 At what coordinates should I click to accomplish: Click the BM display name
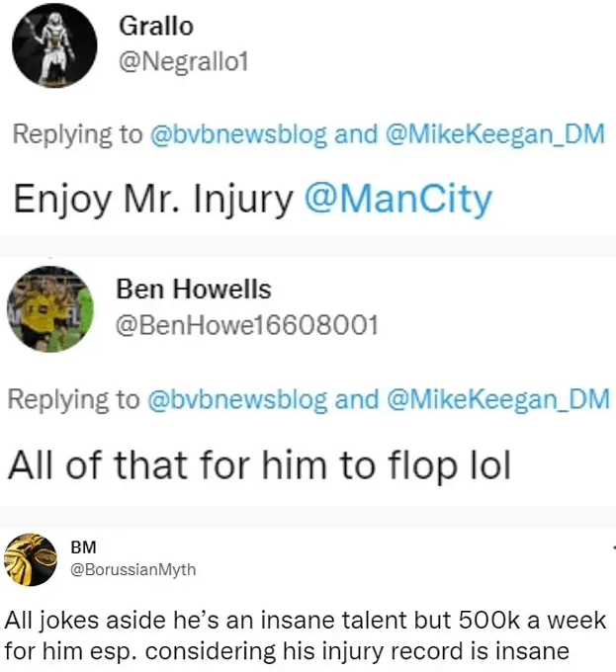tap(85, 546)
